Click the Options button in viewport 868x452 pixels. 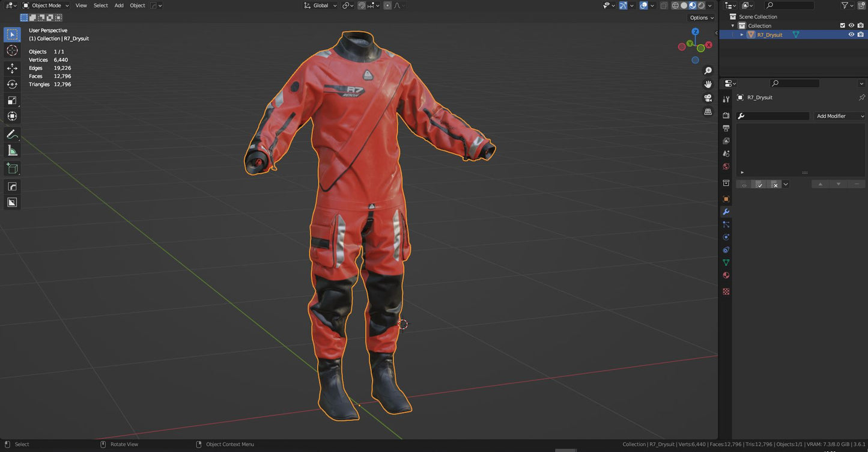coord(702,18)
